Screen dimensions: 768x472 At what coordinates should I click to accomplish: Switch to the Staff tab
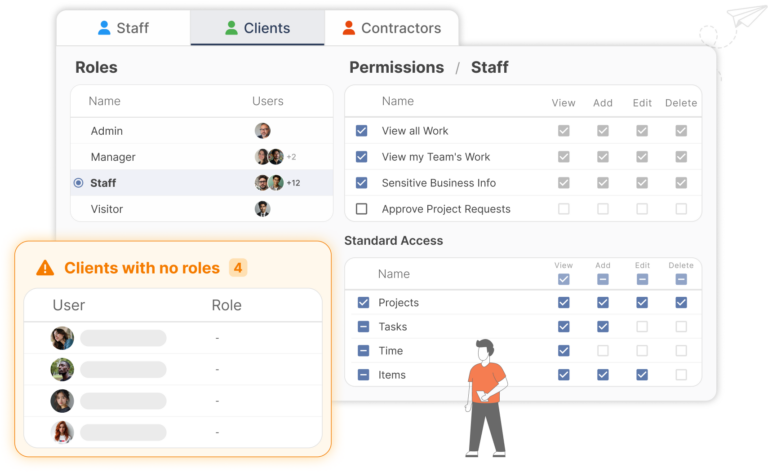[x=123, y=28]
